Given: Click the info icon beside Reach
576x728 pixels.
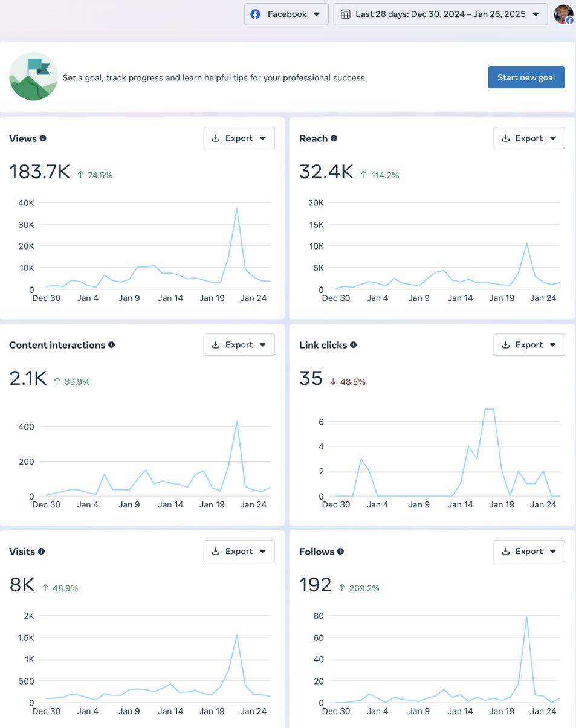Looking at the screenshot, I should (x=334, y=138).
